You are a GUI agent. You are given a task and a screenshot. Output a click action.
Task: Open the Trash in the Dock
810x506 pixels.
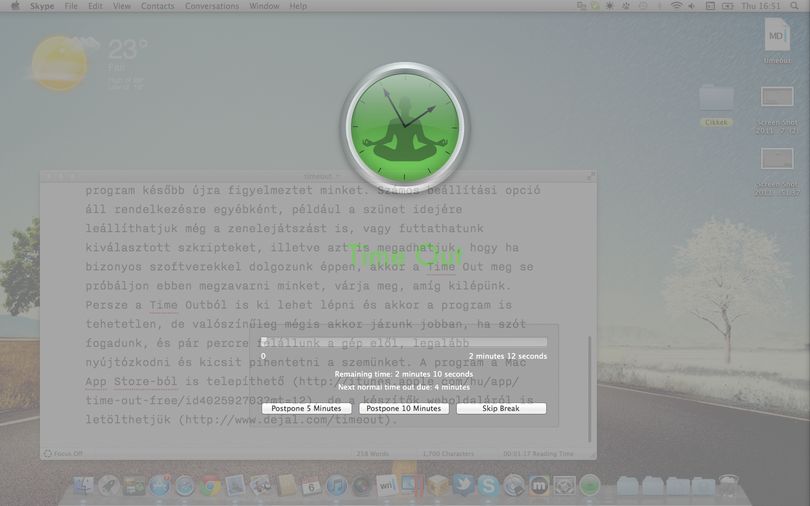(x=728, y=485)
